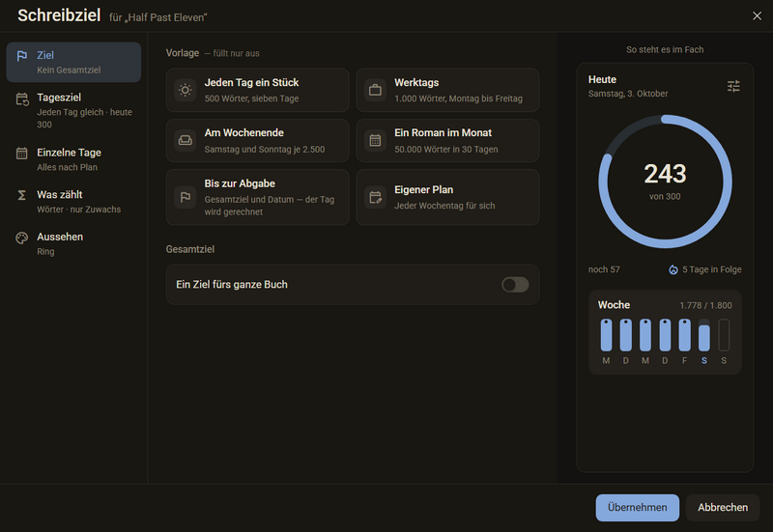Close the Schreibziel dialog with X
773x532 pixels.
point(758,16)
